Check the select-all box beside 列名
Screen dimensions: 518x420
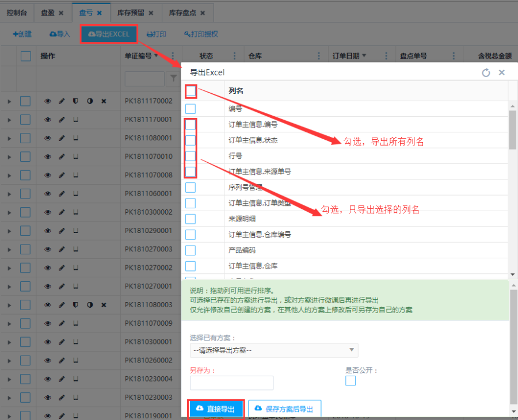pyautogui.click(x=191, y=91)
